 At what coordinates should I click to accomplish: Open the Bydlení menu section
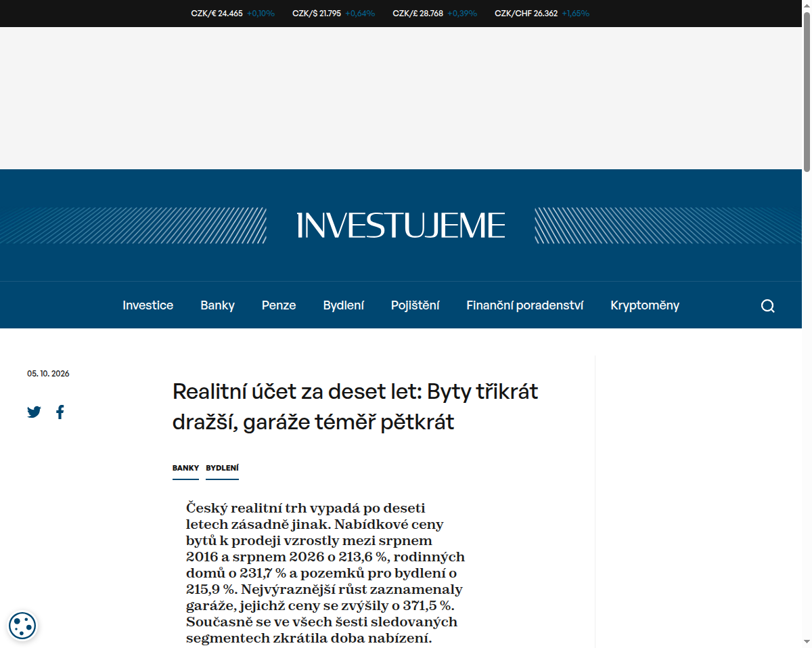pos(344,305)
